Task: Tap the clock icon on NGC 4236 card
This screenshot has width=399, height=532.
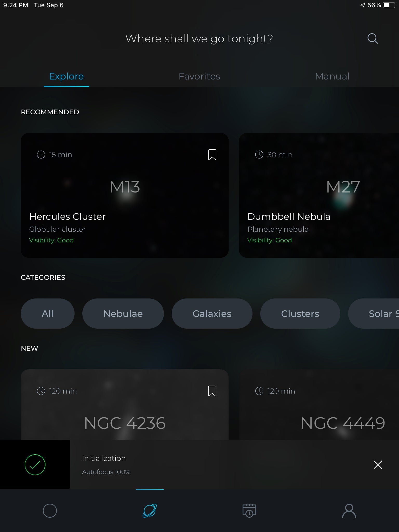Action: pyautogui.click(x=41, y=391)
